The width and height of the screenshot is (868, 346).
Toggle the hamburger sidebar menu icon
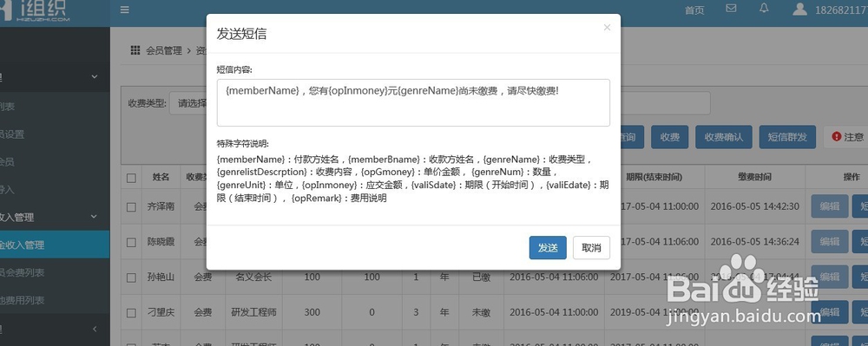click(x=124, y=10)
